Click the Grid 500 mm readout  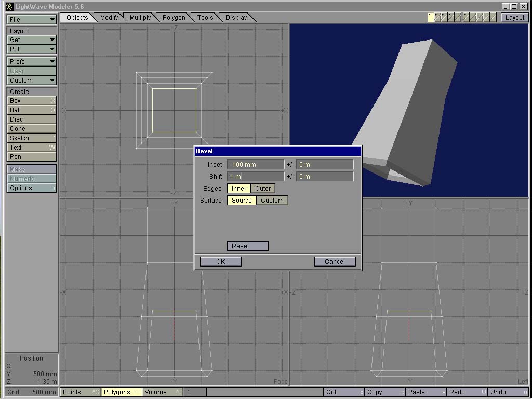pos(31,392)
